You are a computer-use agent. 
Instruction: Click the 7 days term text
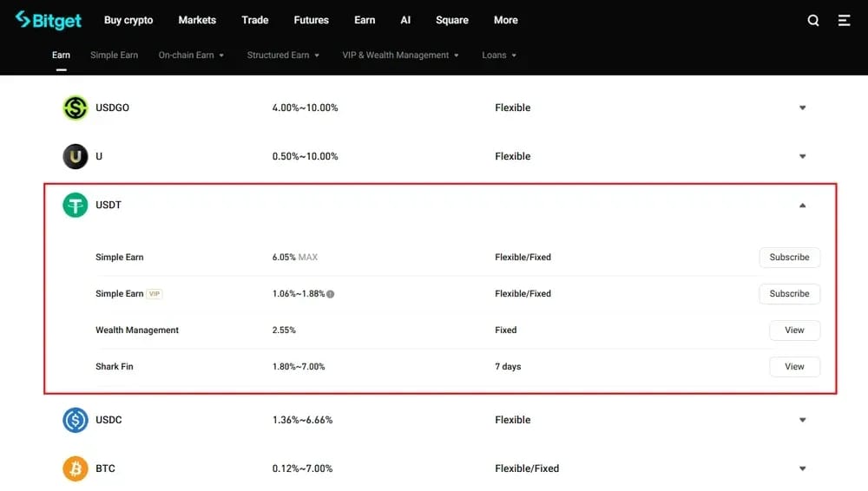508,366
